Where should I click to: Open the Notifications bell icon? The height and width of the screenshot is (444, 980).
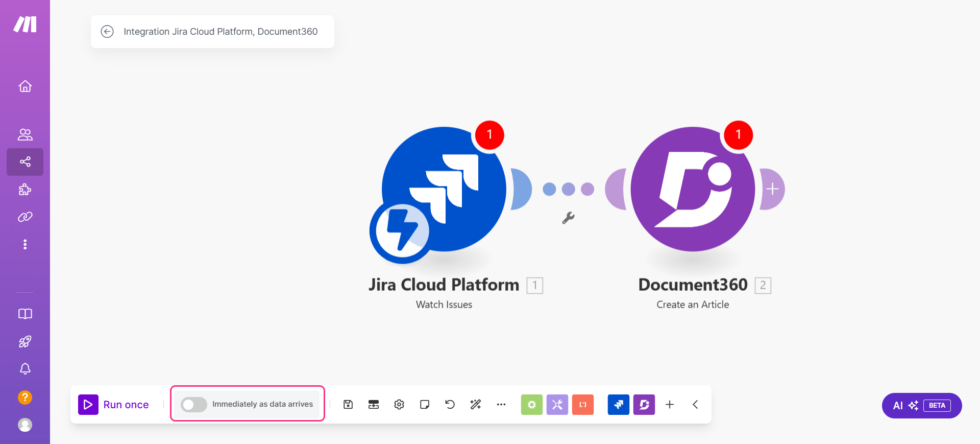tap(25, 369)
